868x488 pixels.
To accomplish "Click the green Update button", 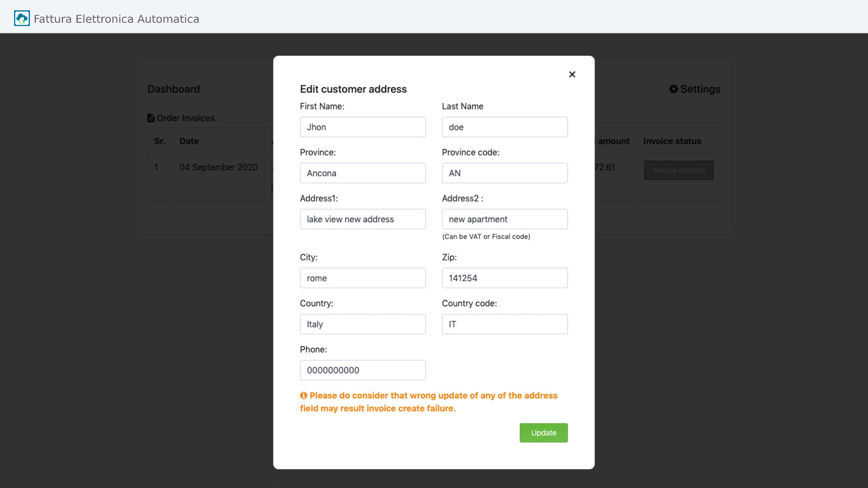I will pos(544,433).
